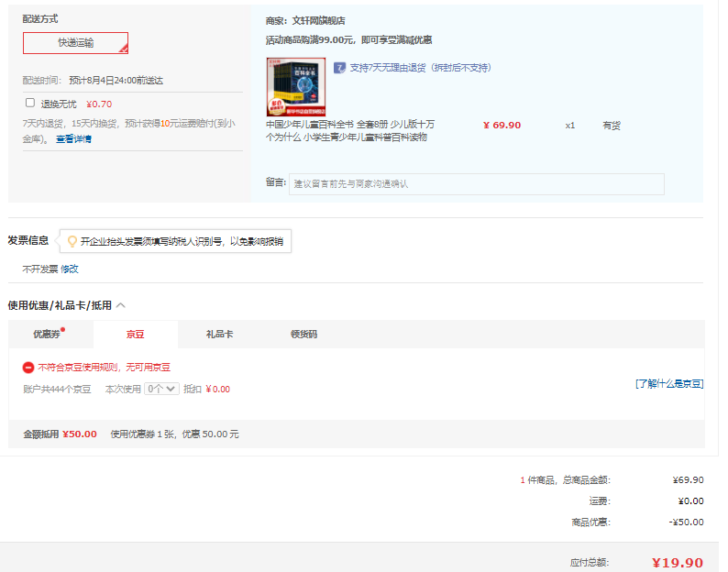Viewport: 728px width, 572px height.
Task: Open the 领货码 tab
Action: [x=303, y=335]
